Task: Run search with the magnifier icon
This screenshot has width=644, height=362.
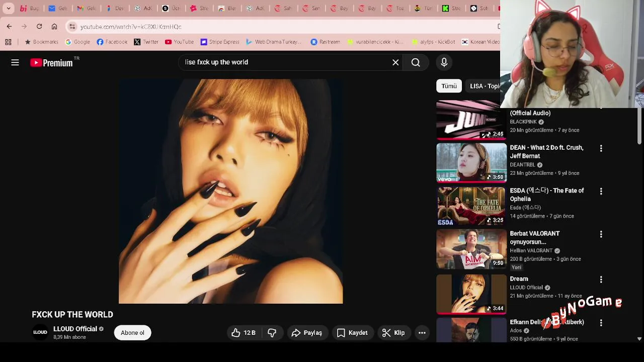Action: coord(416,62)
